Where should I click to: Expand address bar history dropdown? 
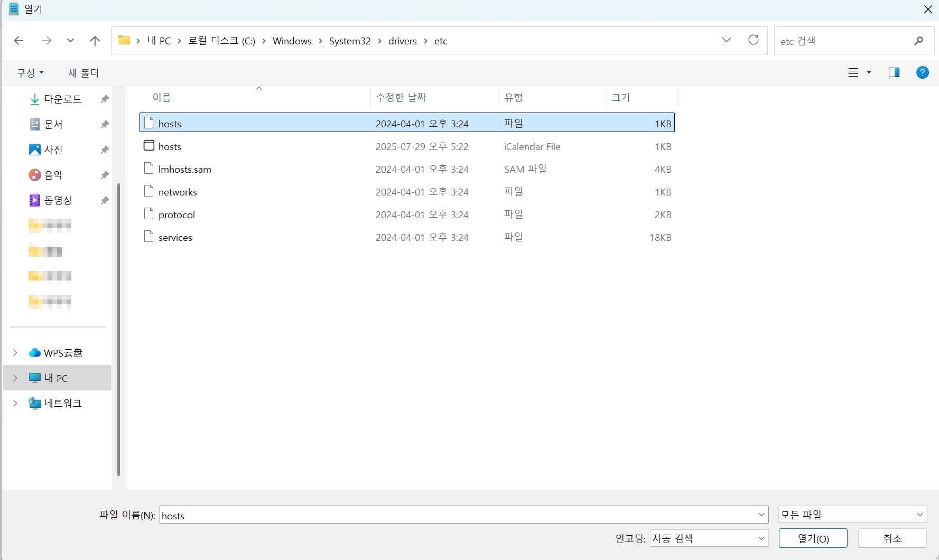pos(727,40)
